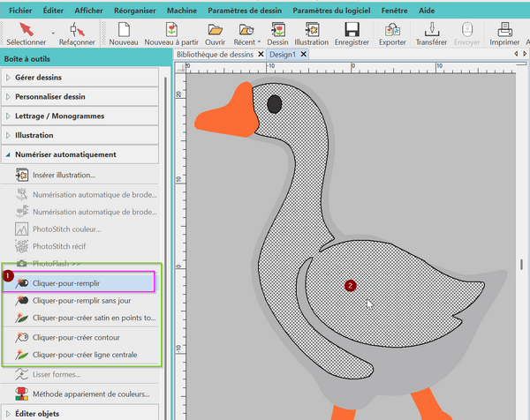
Task: Pin the Boîte à outils panel
Action: point(163,59)
